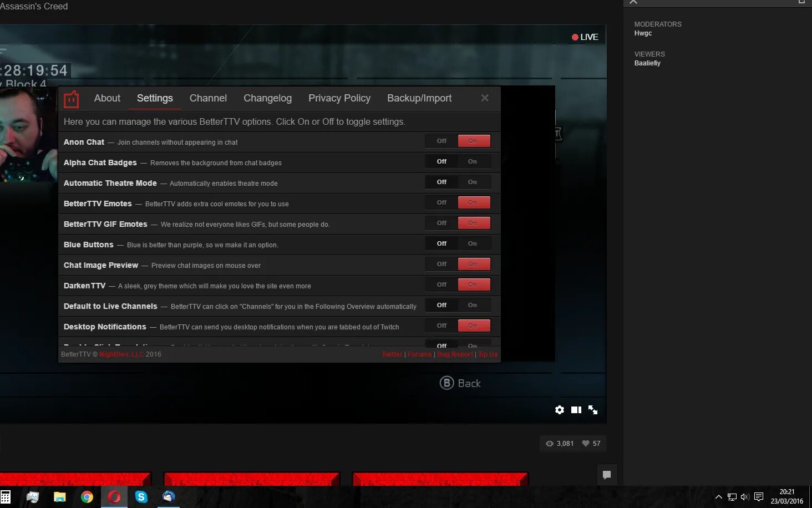Image resolution: width=812 pixels, height=508 pixels.
Task: Open Thunderbird from the taskbar
Action: pyautogui.click(x=169, y=497)
